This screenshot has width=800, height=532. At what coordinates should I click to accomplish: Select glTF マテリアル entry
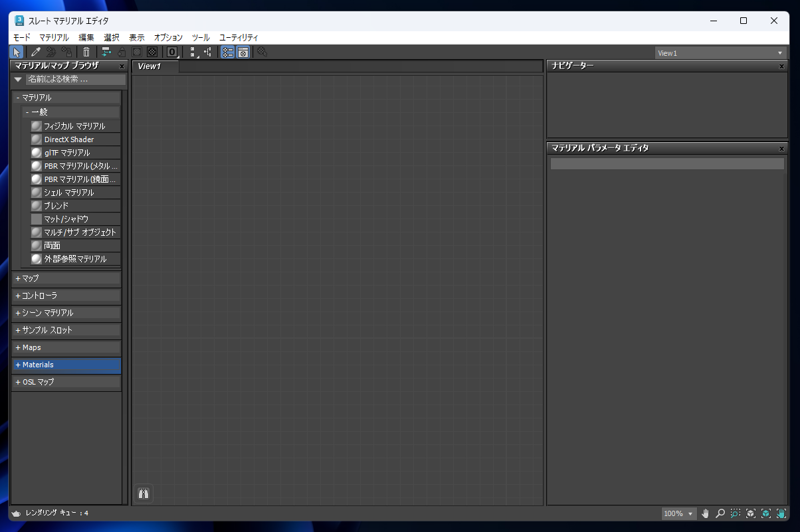pos(75,153)
